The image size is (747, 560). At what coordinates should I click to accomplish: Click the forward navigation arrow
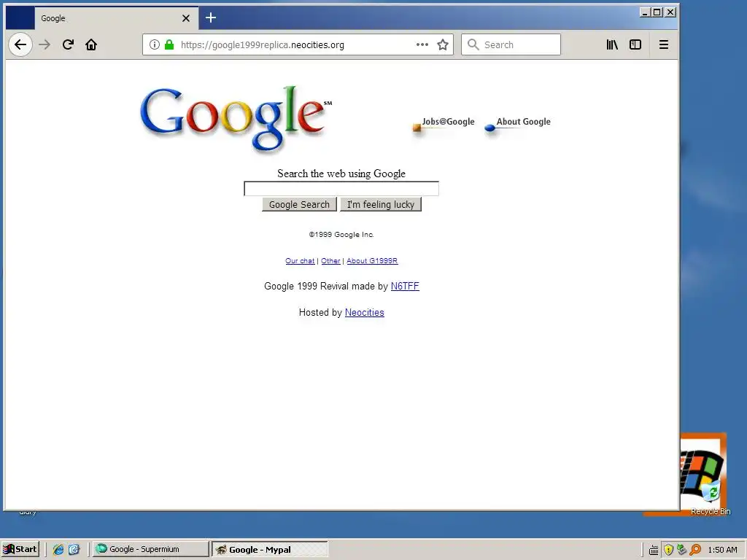pyautogui.click(x=44, y=44)
